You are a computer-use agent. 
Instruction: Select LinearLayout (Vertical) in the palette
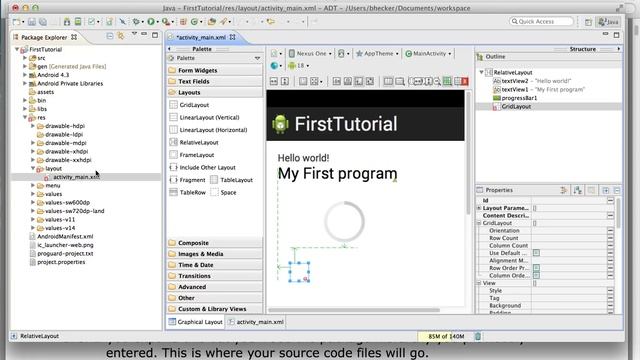tap(204, 118)
